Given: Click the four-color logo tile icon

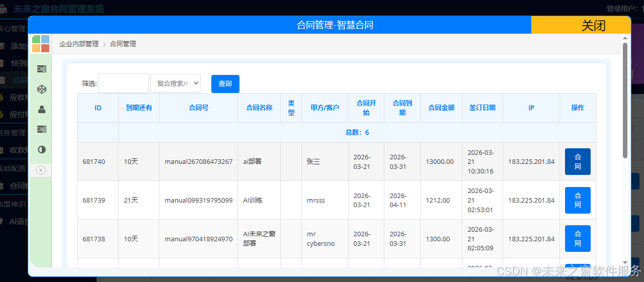Looking at the screenshot, I should tap(41, 44).
